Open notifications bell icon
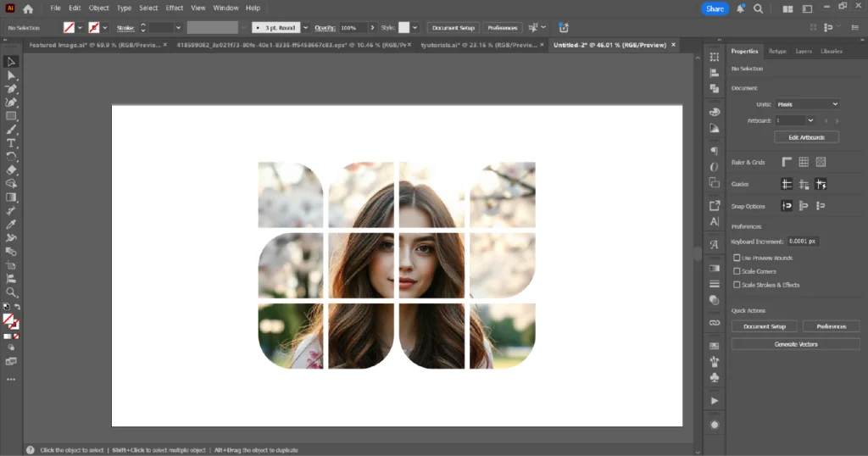868x456 pixels. (x=740, y=8)
